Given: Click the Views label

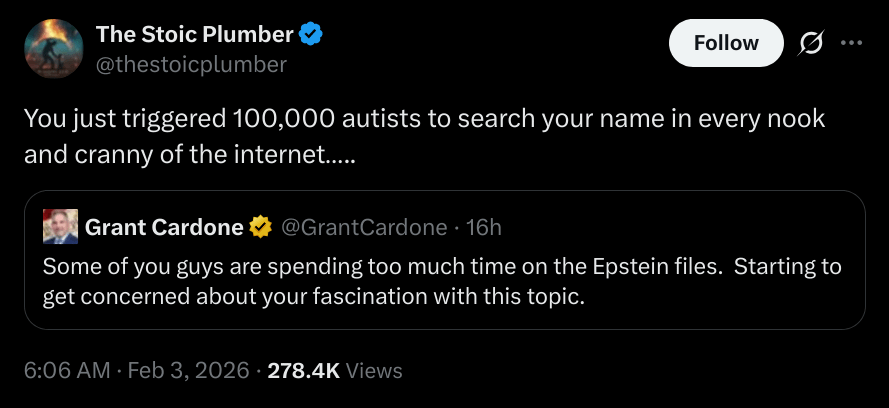Looking at the screenshot, I should pos(375,370).
